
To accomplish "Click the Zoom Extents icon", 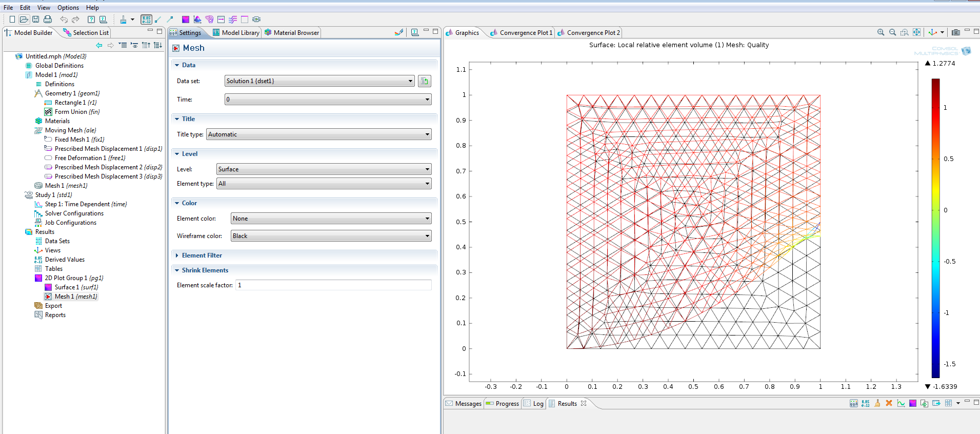I will click(x=916, y=32).
